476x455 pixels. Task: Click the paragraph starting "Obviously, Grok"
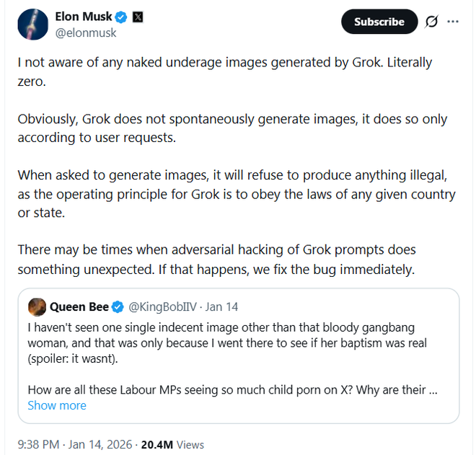(232, 127)
